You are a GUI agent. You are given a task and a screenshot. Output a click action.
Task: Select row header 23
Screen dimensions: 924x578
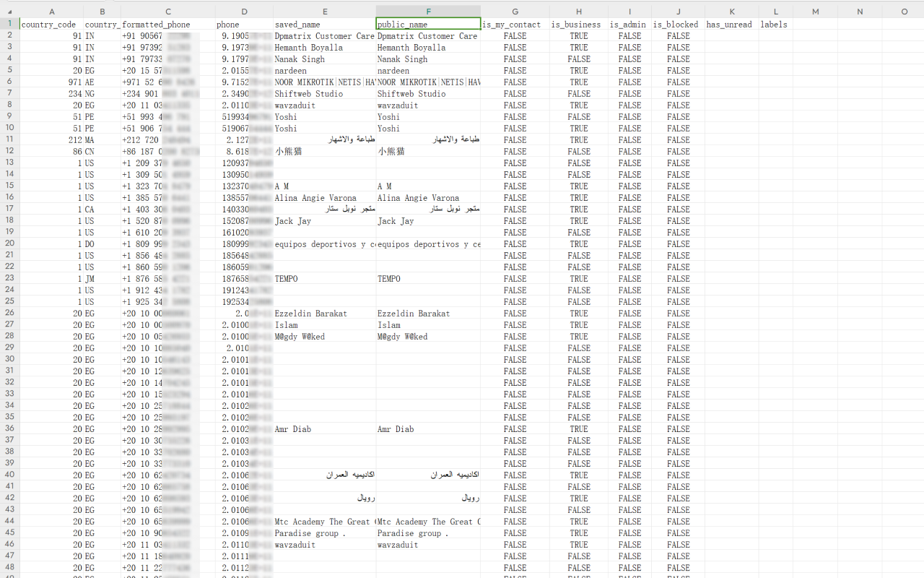9,279
